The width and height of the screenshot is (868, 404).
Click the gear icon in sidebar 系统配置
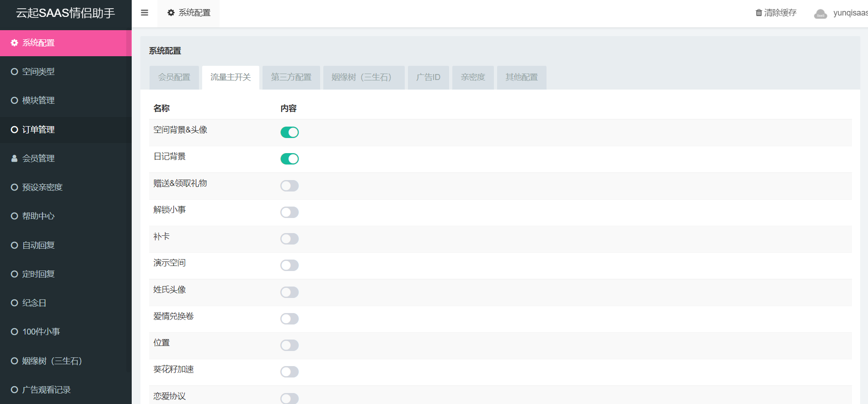(x=14, y=43)
